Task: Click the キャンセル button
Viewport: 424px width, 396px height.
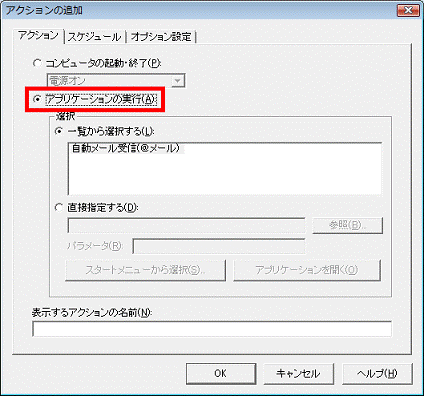Action: (298, 373)
